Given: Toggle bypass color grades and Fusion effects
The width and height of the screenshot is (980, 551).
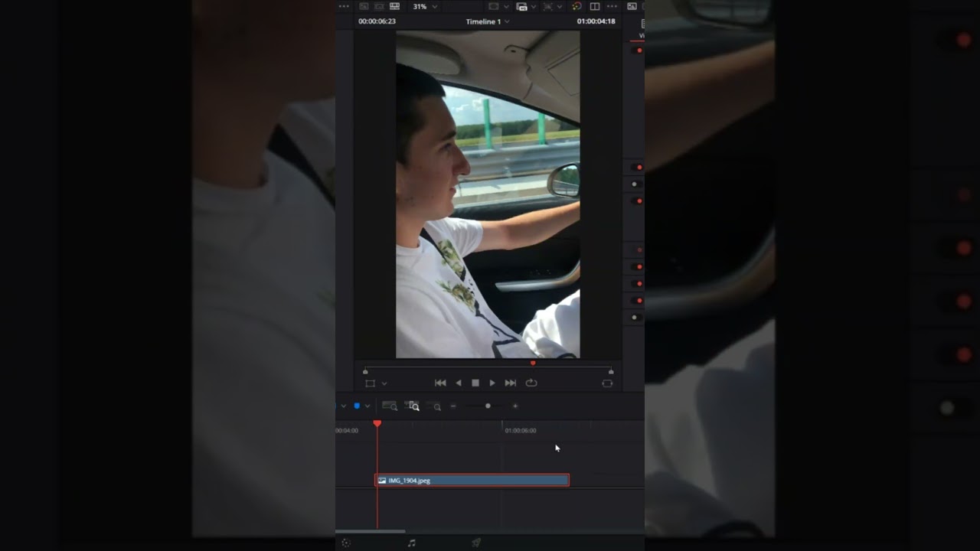Looking at the screenshot, I should click(x=577, y=6).
